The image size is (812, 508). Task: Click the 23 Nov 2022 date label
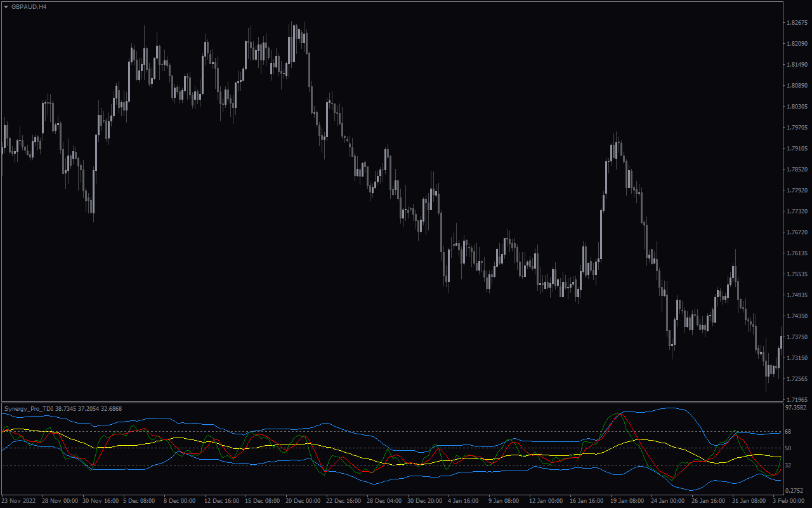point(18,501)
